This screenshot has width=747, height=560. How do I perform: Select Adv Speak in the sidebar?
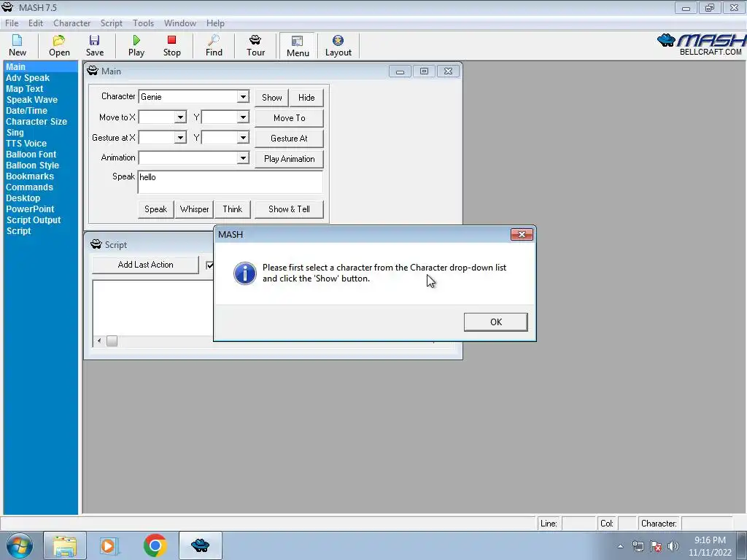28,77
